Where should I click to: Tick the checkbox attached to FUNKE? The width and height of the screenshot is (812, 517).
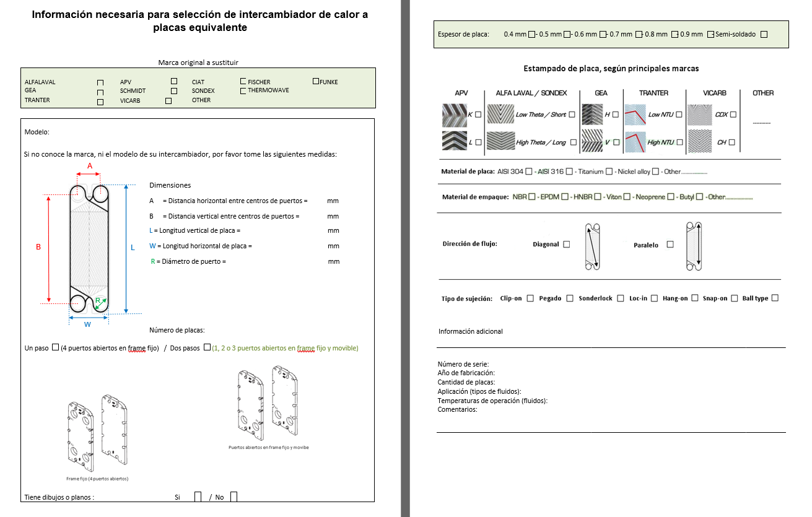[x=316, y=81]
